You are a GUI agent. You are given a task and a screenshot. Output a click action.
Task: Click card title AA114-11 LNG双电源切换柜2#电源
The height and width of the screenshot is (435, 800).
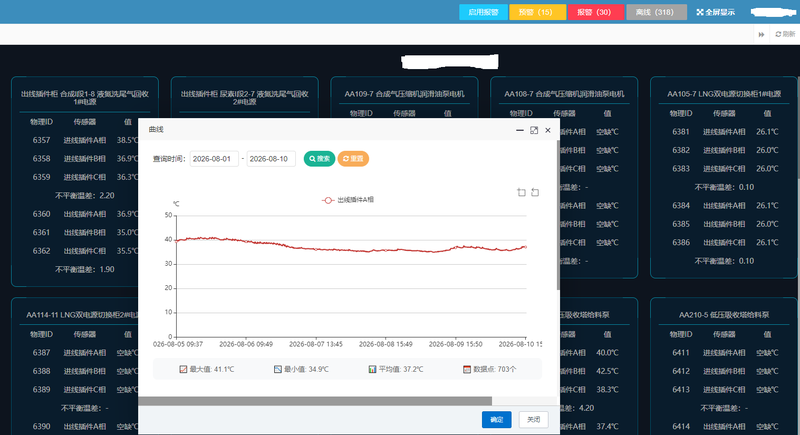82,315
